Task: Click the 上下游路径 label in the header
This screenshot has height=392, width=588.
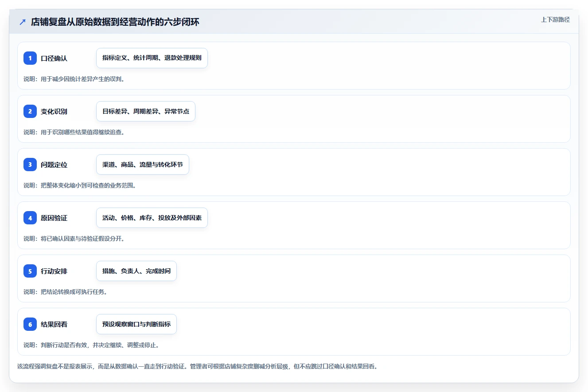Action: [555, 20]
